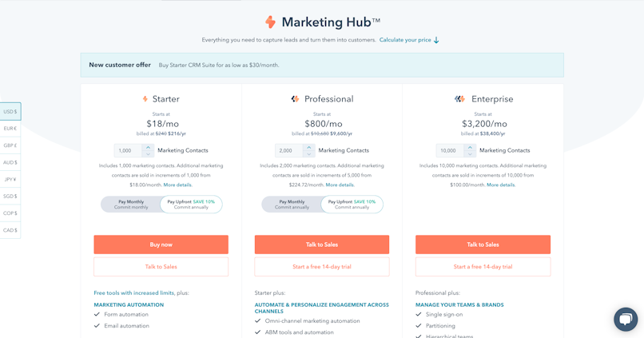
Task: Click the ABM tools and automation text
Action: point(299,332)
